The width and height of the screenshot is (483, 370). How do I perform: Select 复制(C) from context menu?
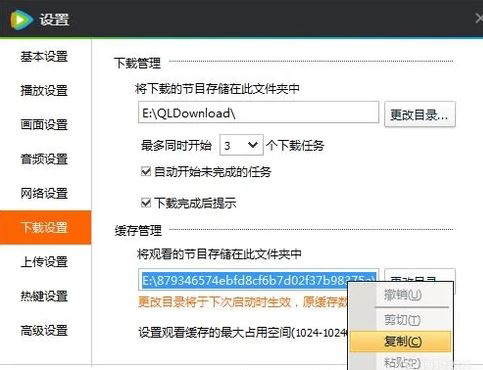[x=401, y=341]
